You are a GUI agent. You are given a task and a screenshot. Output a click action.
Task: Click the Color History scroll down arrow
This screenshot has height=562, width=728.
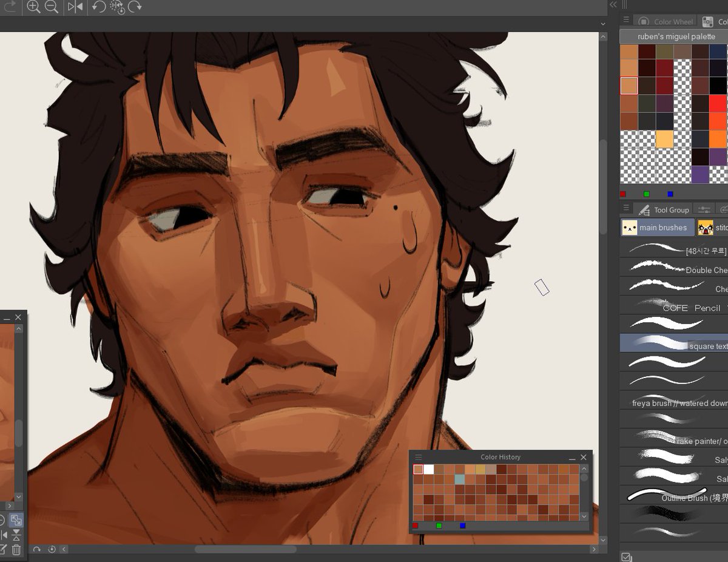coord(584,516)
